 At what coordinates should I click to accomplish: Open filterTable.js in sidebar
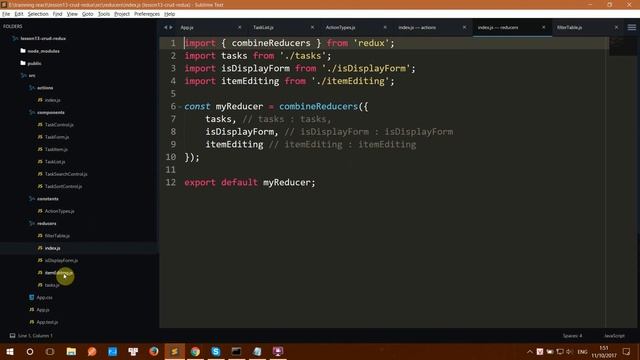[57, 236]
